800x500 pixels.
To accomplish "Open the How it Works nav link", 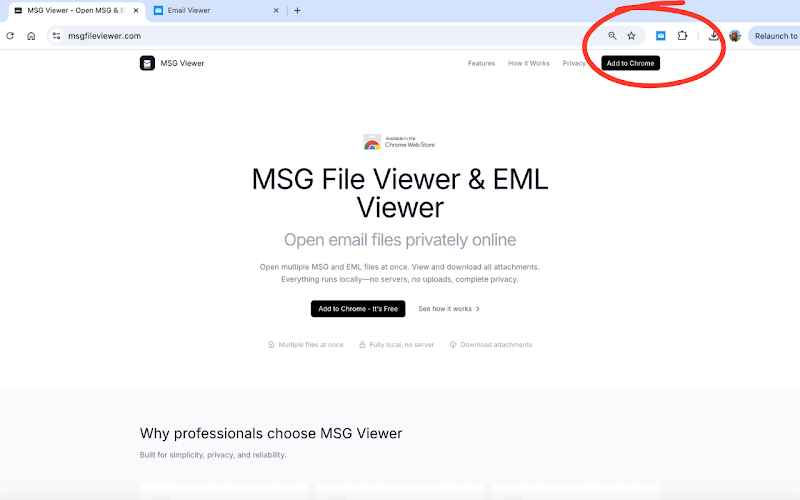I will 529,63.
